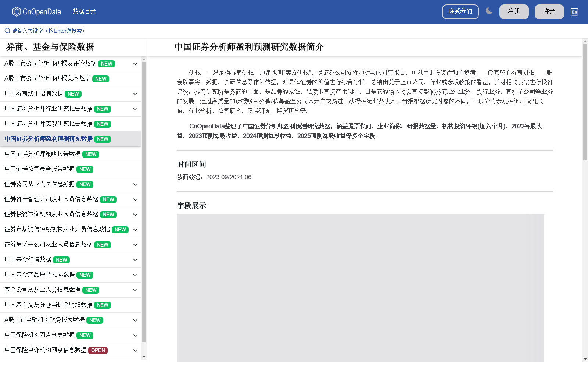This screenshot has width=588, height=368.
Task: Click the sidebar scrollbar thumb
Action: pos(144,202)
